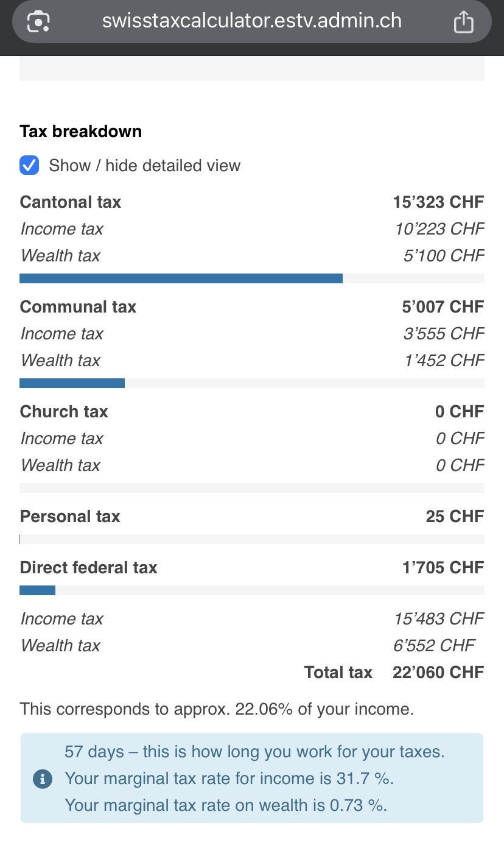Click the Communal tax blue progress bar
Image resolution: width=504 pixels, height=845 pixels.
click(72, 383)
